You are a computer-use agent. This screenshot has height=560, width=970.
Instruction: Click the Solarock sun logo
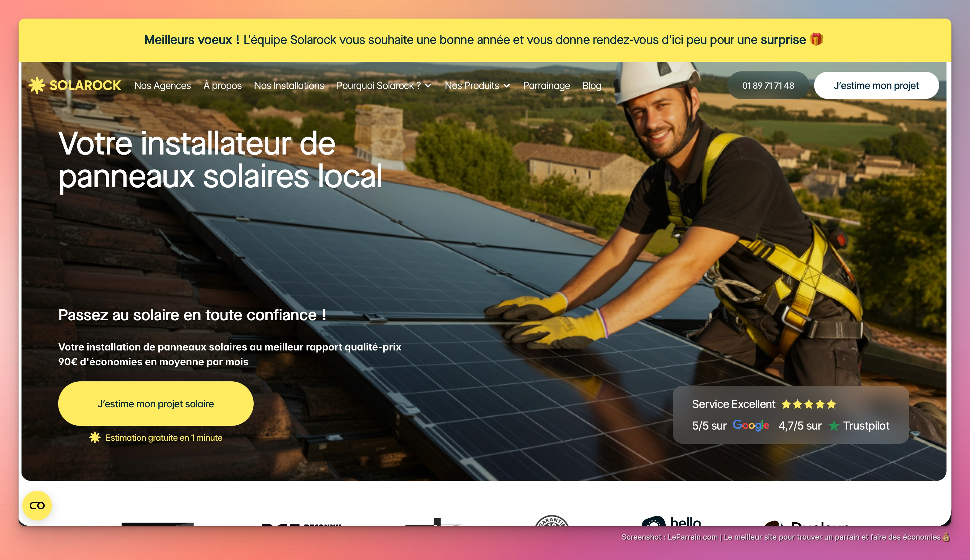tap(37, 85)
